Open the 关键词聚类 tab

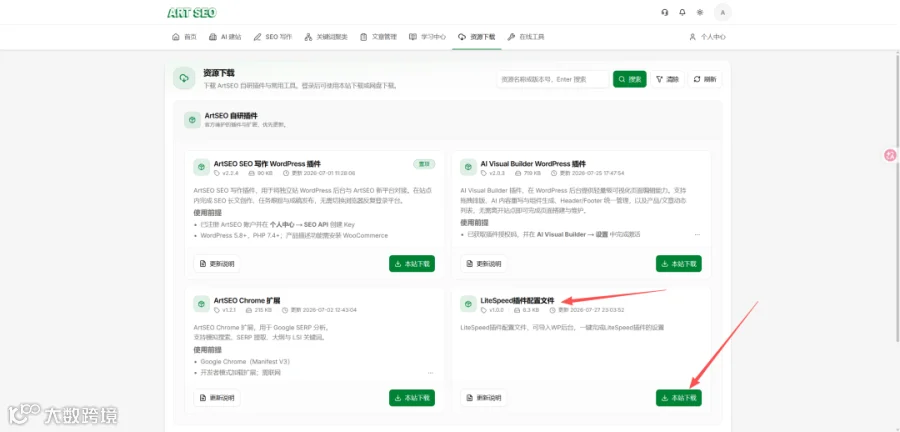click(x=326, y=37)
